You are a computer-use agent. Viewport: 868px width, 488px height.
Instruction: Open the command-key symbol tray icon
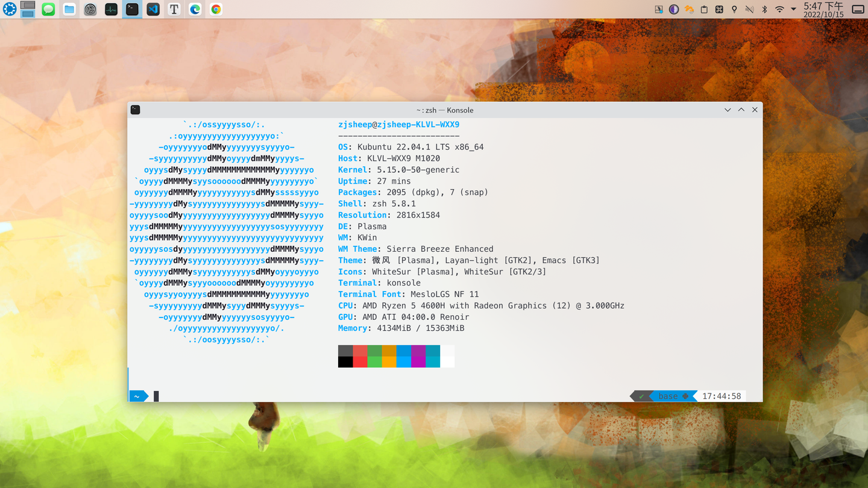point(719,10)
